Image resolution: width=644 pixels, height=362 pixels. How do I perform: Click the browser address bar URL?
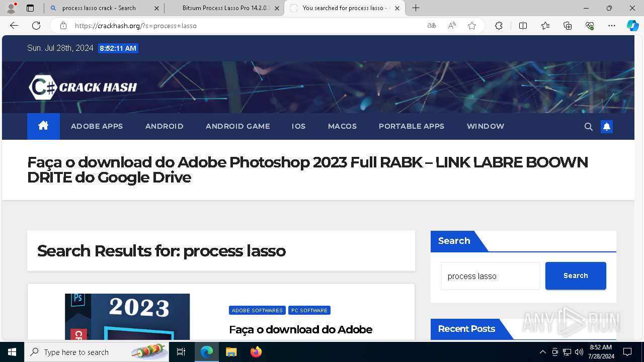pos(136,26)
